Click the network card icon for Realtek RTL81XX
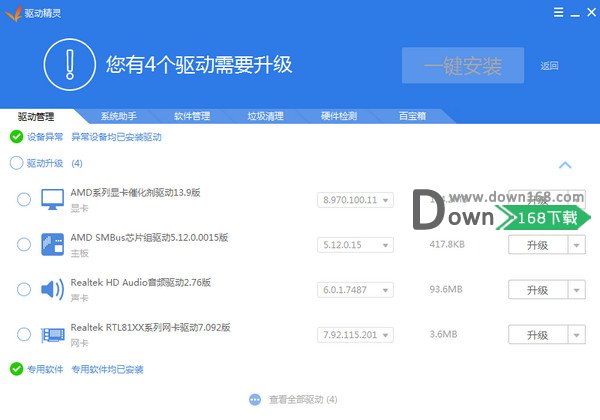The image size is (600, 420). 52,335
